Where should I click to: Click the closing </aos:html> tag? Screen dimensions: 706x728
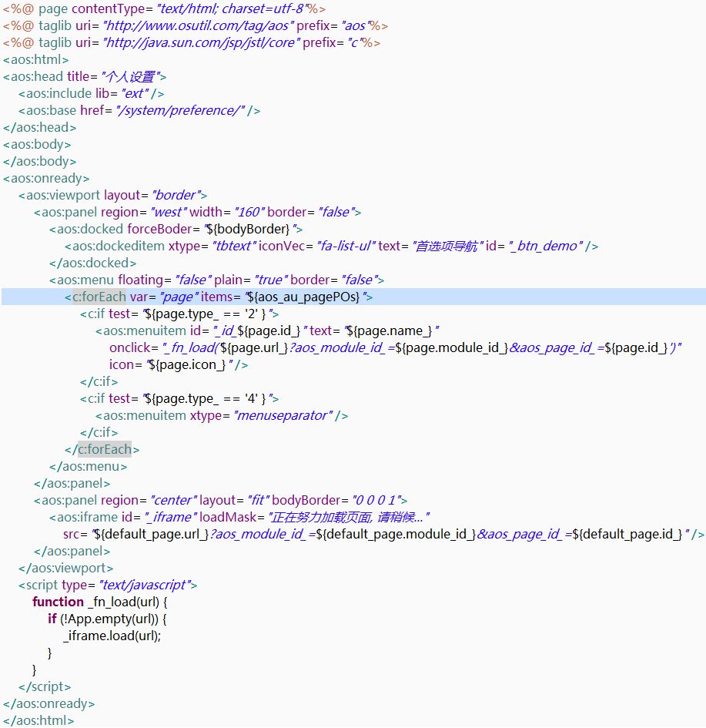(x=38, y=720)
